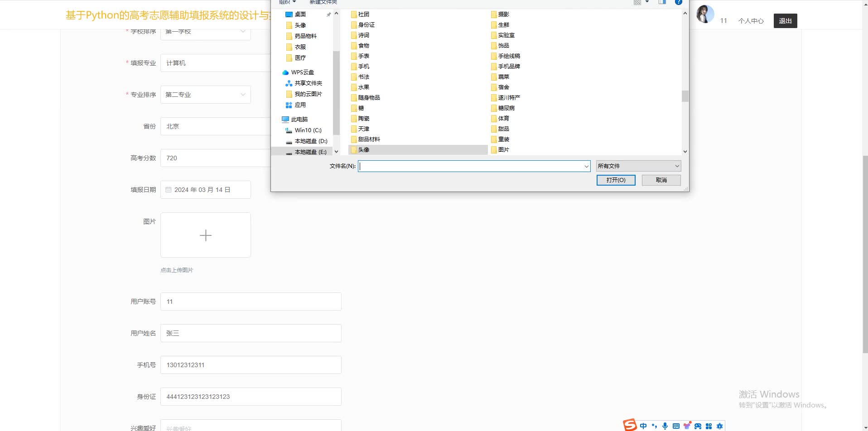Select the highlighted 头像 folder in file list

coord(418,150)
